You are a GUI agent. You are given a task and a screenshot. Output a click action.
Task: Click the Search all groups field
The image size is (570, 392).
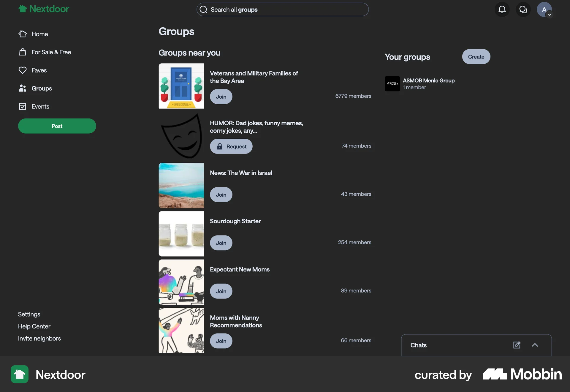[x=282, y=9]
